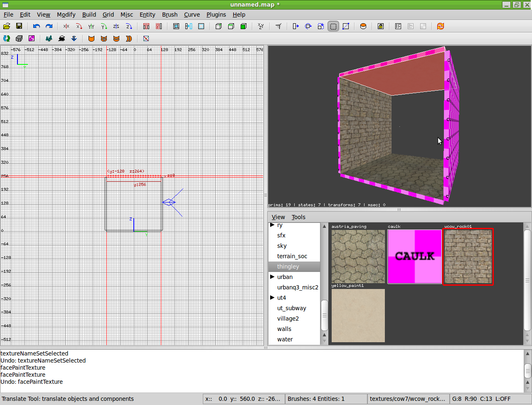
Task: Click the Open map folder icon
Action: 7,26
